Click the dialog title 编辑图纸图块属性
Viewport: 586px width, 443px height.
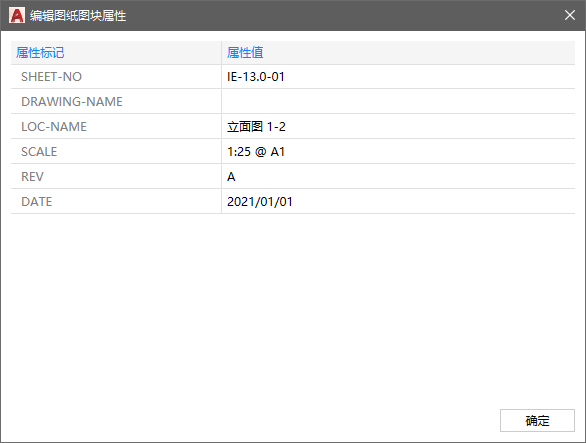pyautogui.click(x=78, y=16)
